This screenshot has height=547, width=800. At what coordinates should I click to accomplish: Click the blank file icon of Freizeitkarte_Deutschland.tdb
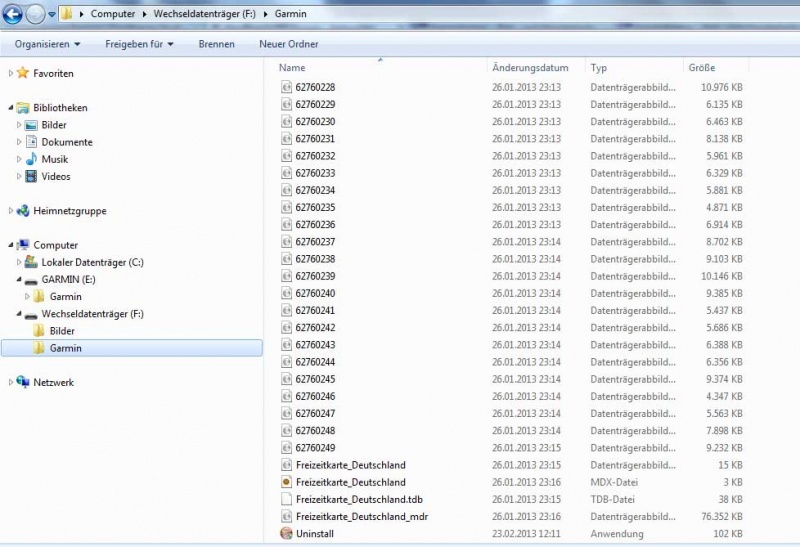coord(286,499)
